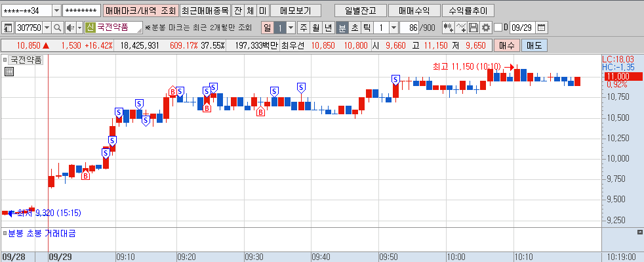Click the red 11,000 price marker
Viewport: 644px width, 262px height.
(622, 76)
